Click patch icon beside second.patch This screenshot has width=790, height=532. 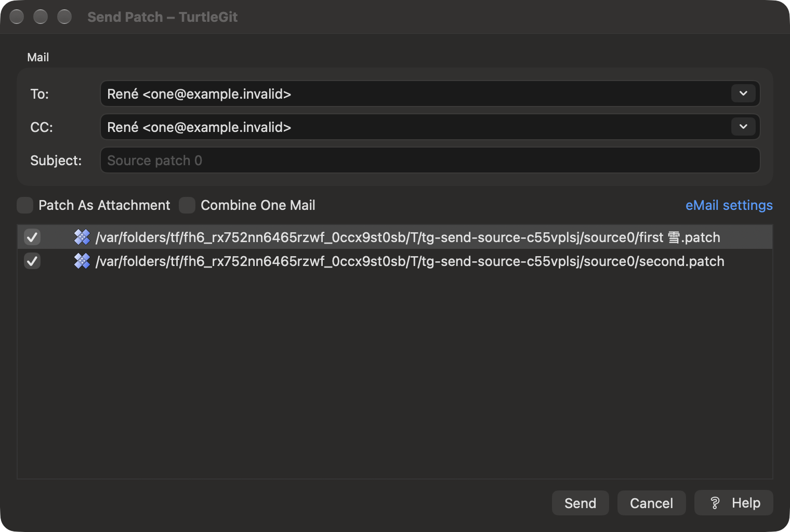tap(82, 261)
